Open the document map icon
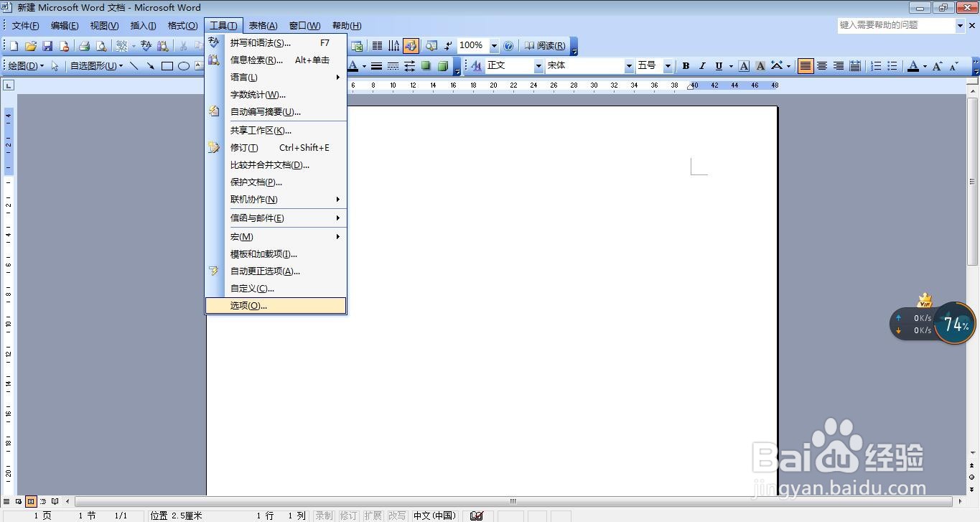This screenshot has width=980, height=522. (431, 46)
